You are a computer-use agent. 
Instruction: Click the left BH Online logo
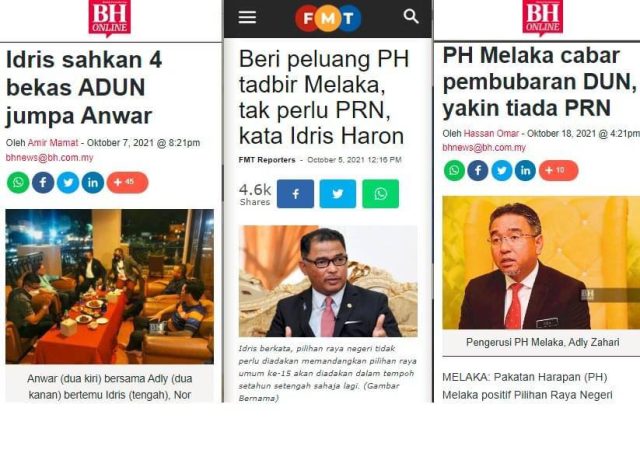pos(110,18)
